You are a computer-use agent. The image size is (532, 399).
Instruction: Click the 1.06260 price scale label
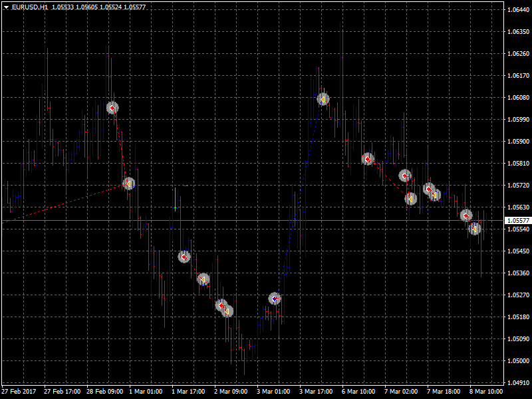point(518,54)
